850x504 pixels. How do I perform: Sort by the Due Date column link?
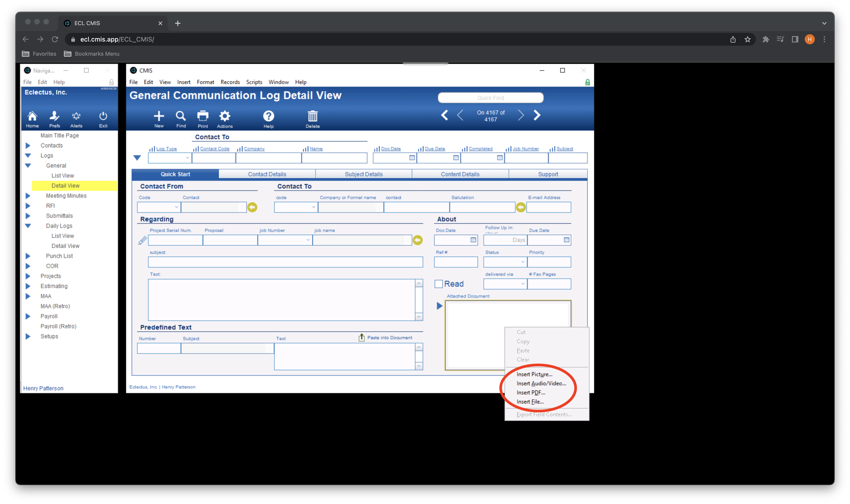click(435, 149)
